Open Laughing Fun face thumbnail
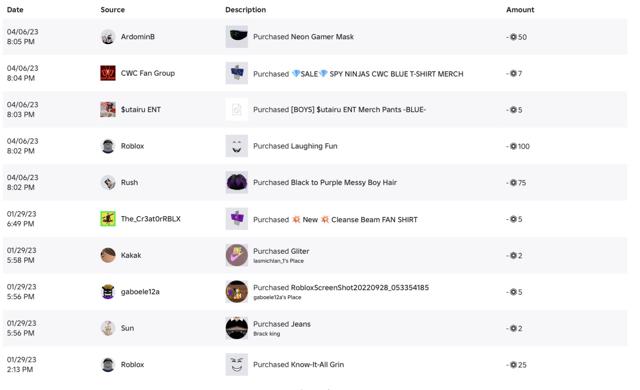The image size is (640, 390). [237, 146]
